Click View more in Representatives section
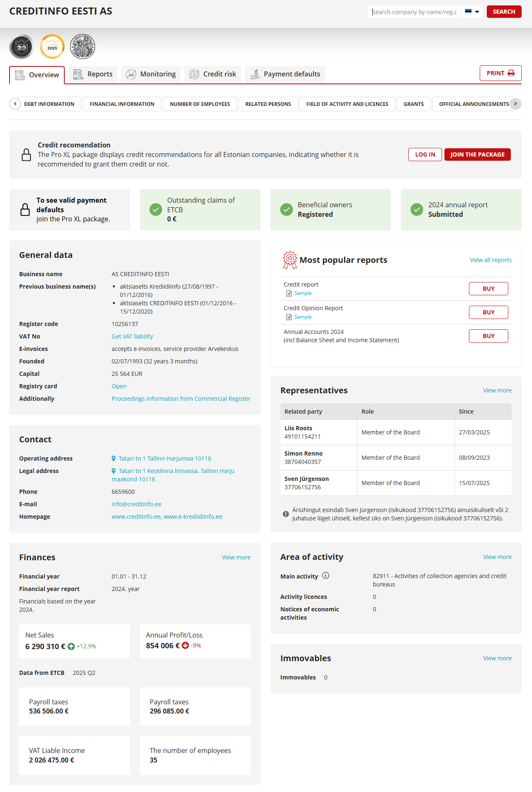 coord(497,390)
